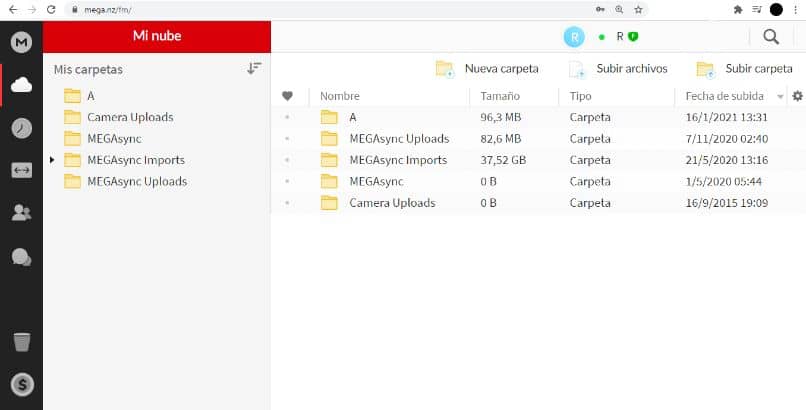This screenshot has width=806, height=410.
Task: Expand MEGAsync Imports in folder tree
Action: pyautogui.click(x=52, y=160)
